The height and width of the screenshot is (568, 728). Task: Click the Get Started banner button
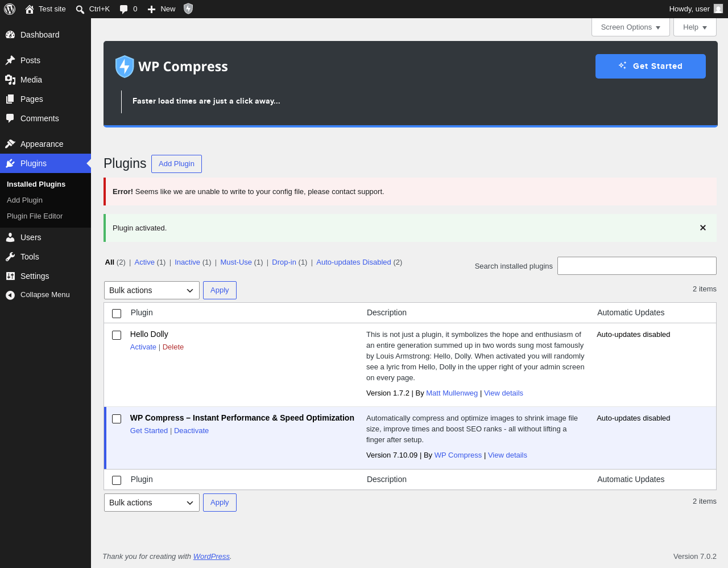[651, 66]
